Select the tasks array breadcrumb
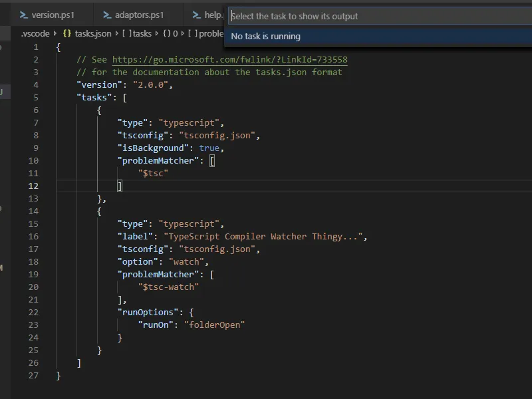The image size is (532, 399). pyautogui.click(x=137, y=34)
